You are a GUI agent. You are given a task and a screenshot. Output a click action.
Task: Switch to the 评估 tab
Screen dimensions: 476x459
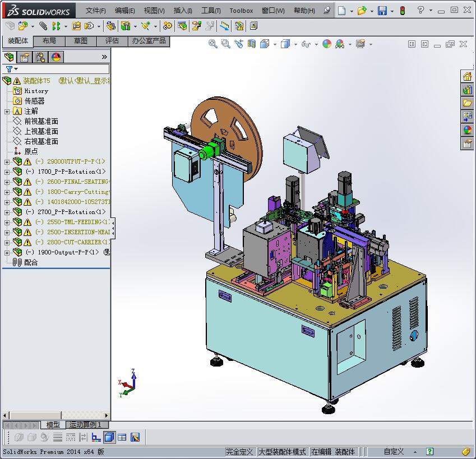pyautogui.click(x=112, y=41)
